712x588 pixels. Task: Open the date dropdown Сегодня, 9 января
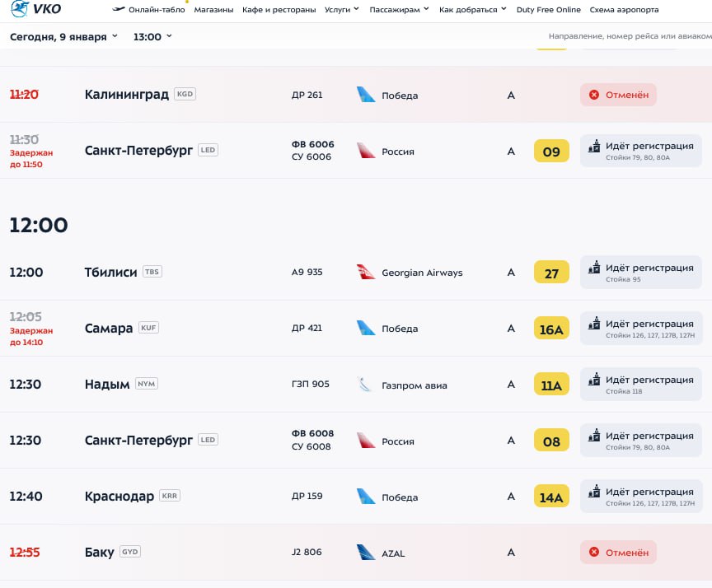(63, 37)
